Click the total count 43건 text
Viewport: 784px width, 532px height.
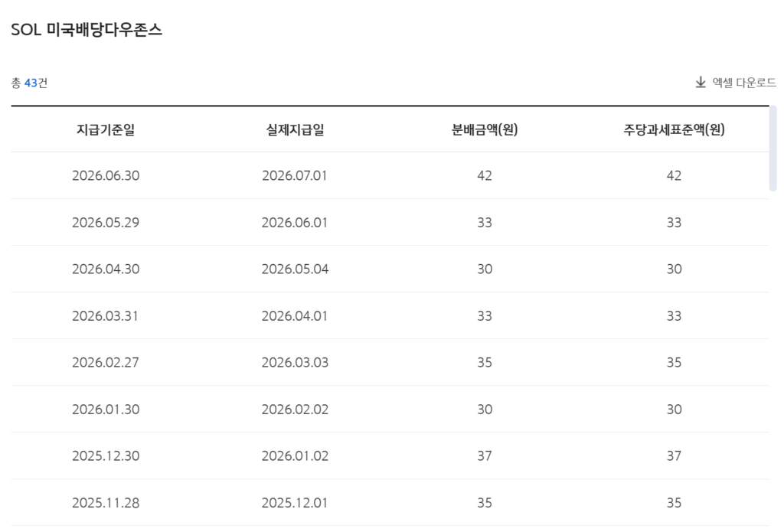pos(30,83)
